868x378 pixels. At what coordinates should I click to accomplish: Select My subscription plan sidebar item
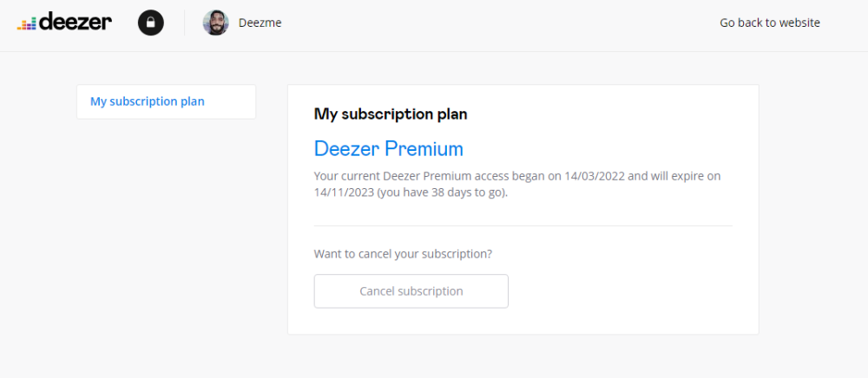[x=148, y=101]
